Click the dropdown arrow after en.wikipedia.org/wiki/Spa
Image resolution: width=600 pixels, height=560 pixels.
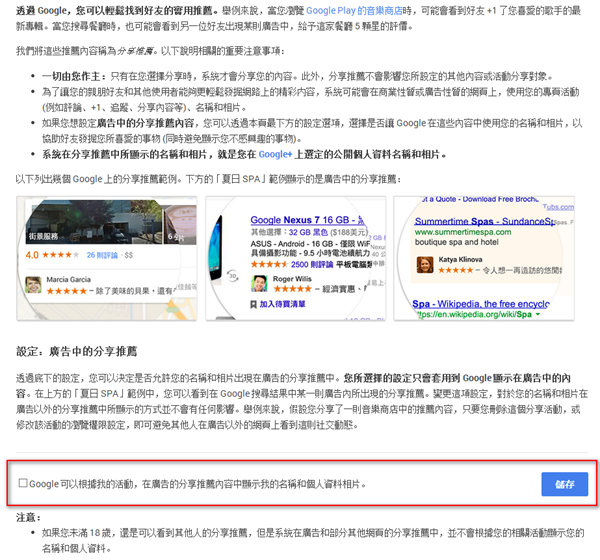tap(538, 314)
